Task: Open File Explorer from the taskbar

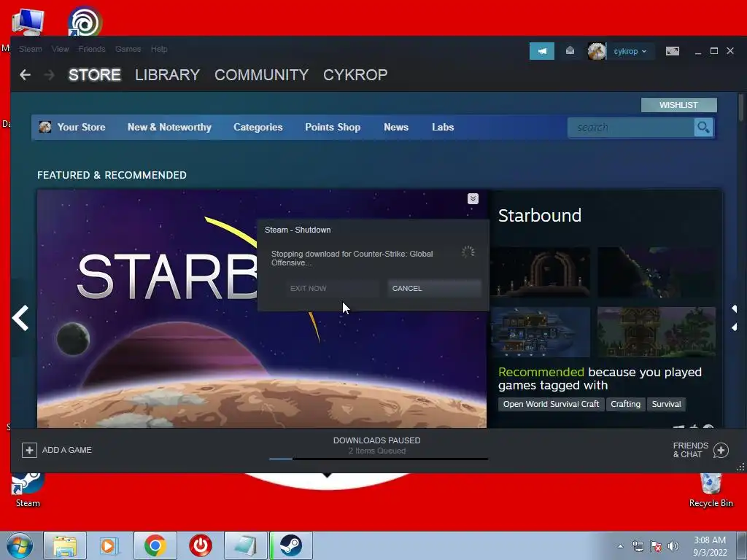Action: (x=65, y=545)
